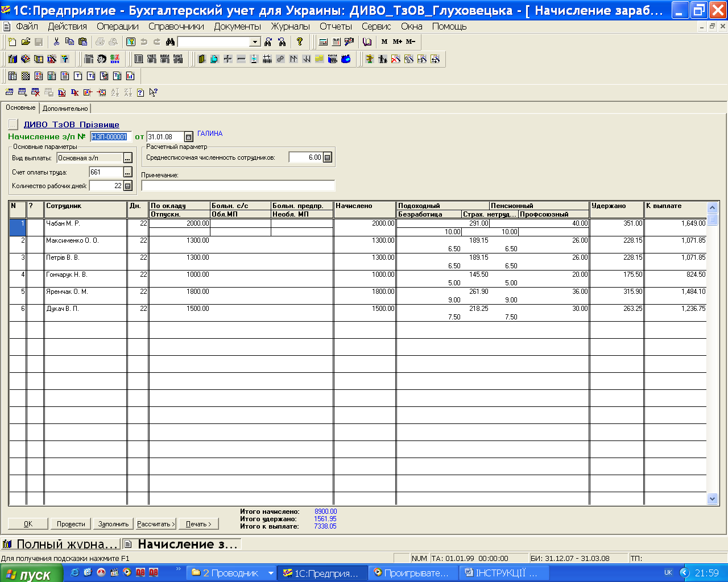Click the document number field НЗП-000001

110,137
